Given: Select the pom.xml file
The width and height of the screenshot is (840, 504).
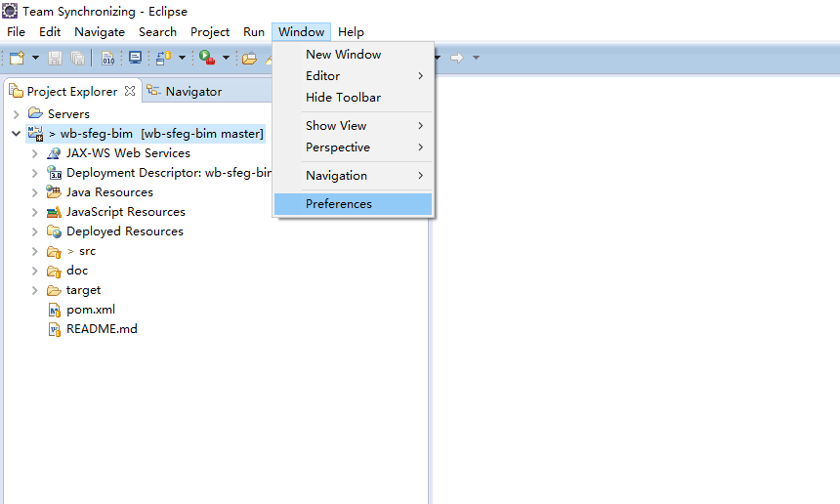Looking at the screenshot, I should point(91,310).
